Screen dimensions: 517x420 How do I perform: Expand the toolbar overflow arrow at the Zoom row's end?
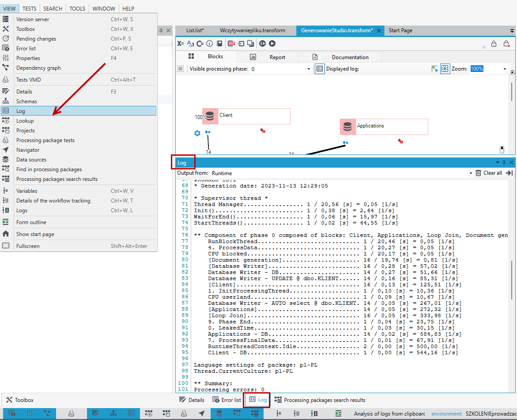512,72
